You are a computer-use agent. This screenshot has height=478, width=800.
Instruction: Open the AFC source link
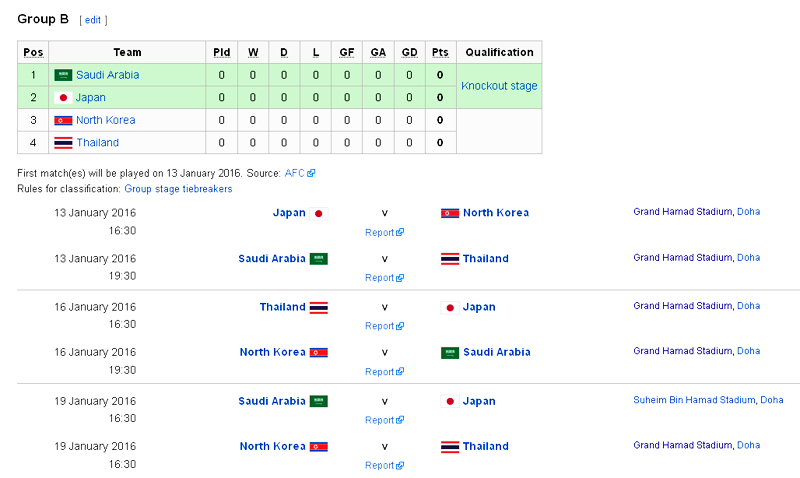click(x=295, y=173)
